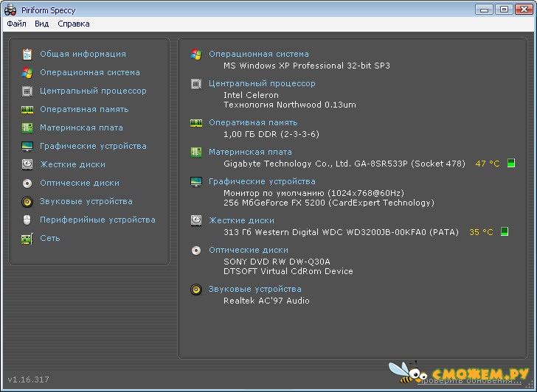
Task: Click the Windows flag icon in the sidebar
Action: [27, 72]
